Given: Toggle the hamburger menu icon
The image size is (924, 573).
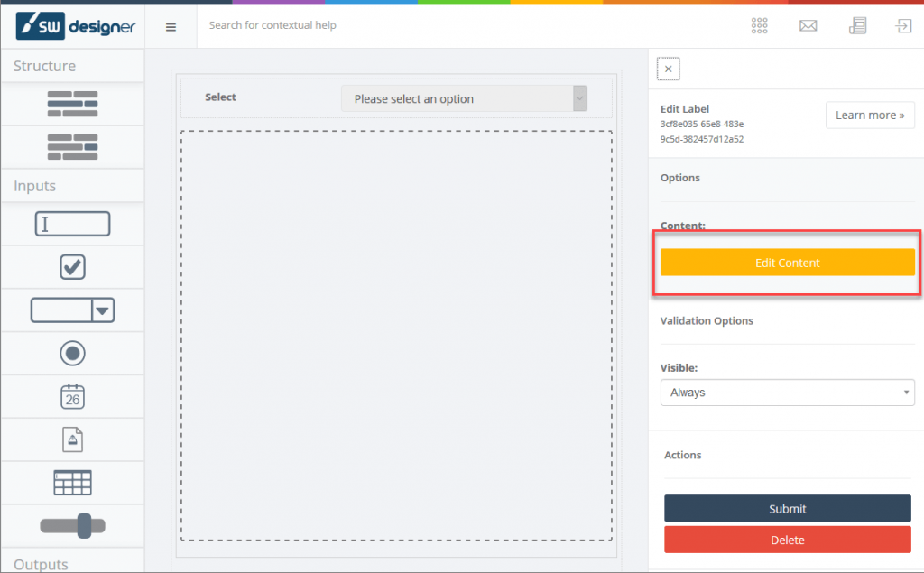Looking at the screenshot, I should 171,27.
